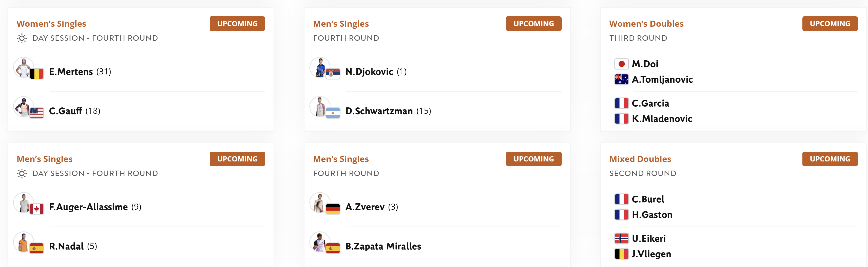Click the Canada flag by F.Auger-Aliassime
868x267 pixels.
37,209
